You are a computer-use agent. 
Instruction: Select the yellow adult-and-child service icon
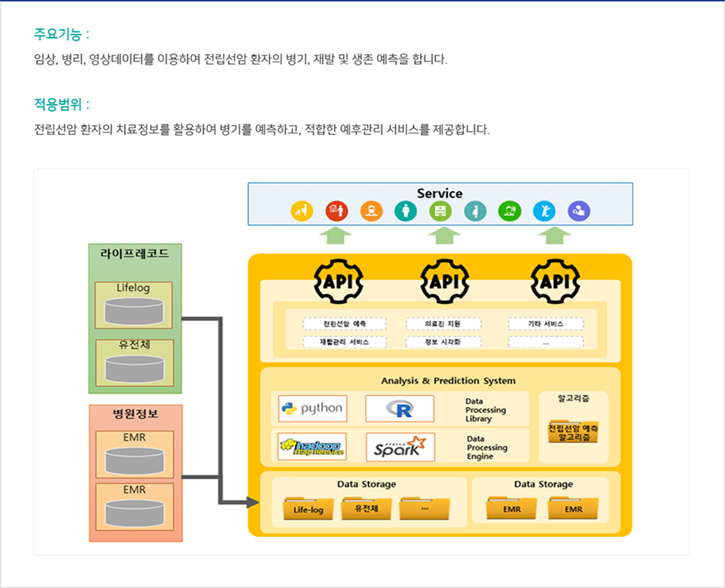pyautogui.click(x=302, y=211)
